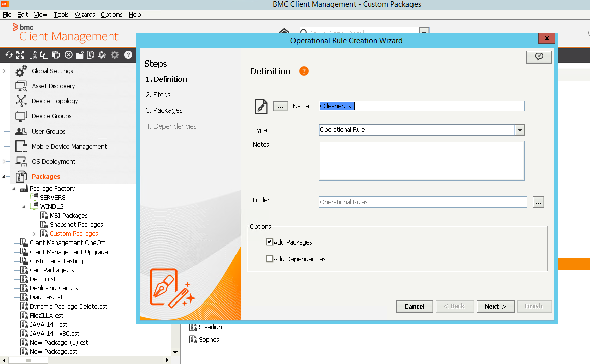Click the Folder field showing Operational Rules

click(423, 202)
